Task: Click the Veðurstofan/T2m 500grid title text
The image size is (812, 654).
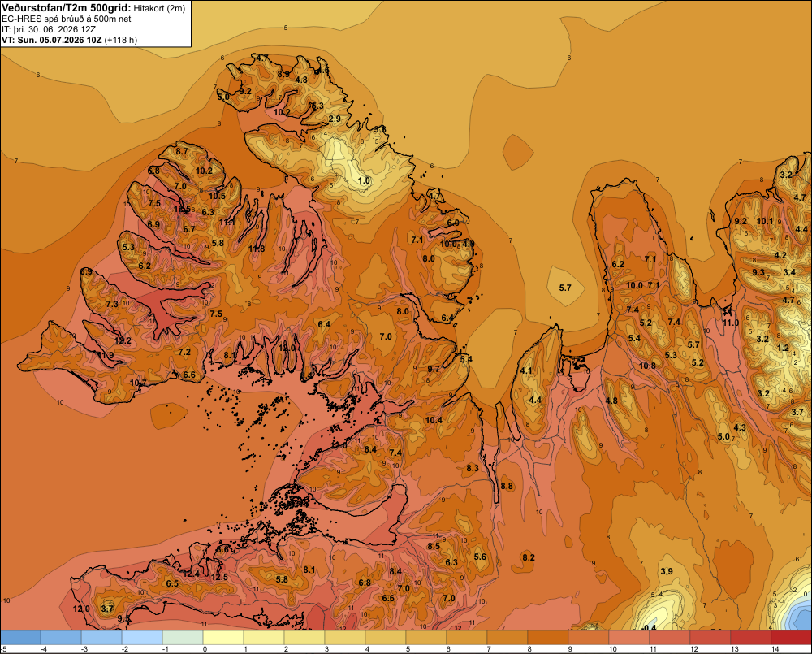Action: 67,8
